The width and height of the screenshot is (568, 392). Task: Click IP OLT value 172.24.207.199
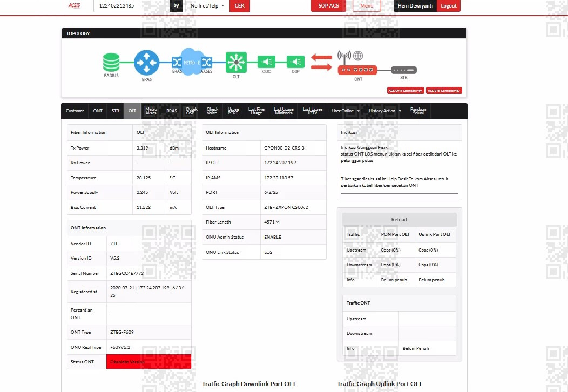point(280,163)
